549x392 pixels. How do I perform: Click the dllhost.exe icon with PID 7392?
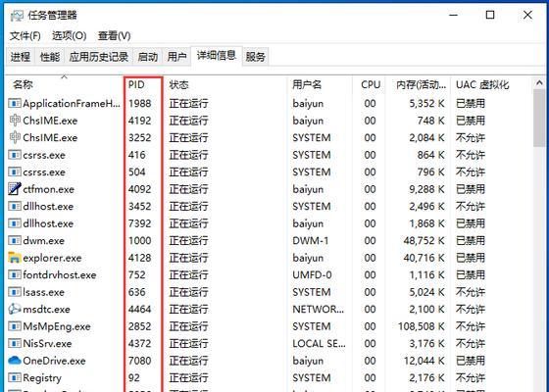pyautogui.click(x=15, y=223)
